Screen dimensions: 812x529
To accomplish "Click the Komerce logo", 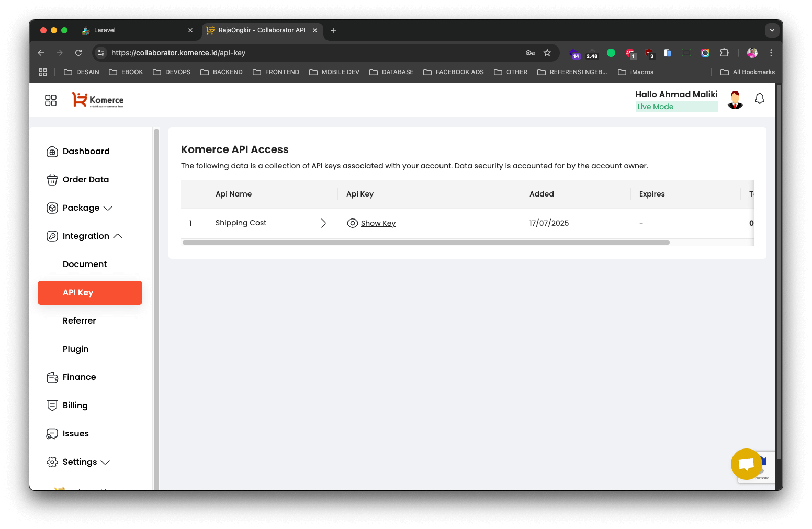I will [x=98, y=100].
